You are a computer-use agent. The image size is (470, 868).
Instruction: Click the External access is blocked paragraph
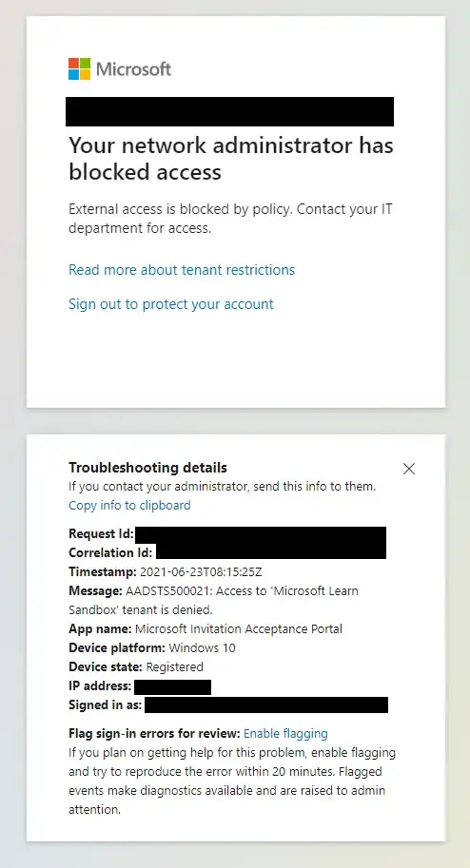[x=230, y=220]
